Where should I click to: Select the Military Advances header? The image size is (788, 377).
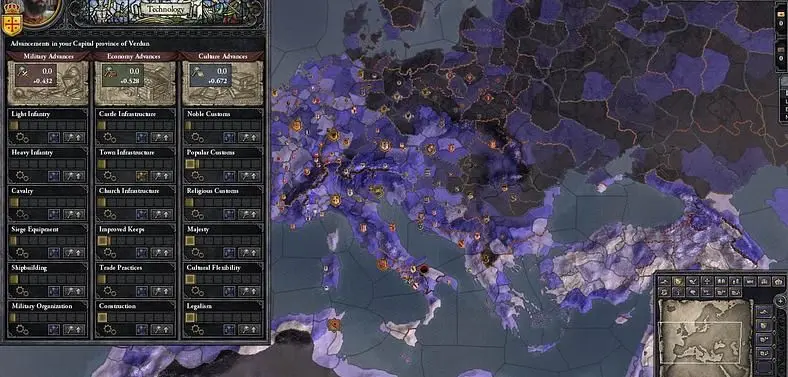tap(48, 56)
